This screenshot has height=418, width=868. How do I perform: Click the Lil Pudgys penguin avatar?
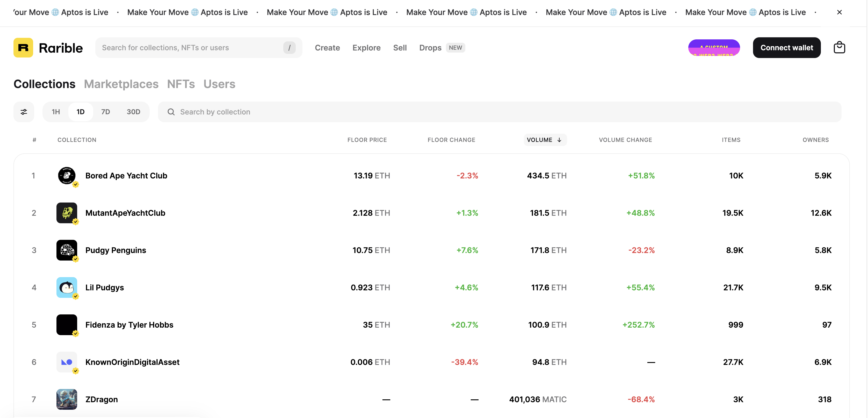(x=67, y=287)
